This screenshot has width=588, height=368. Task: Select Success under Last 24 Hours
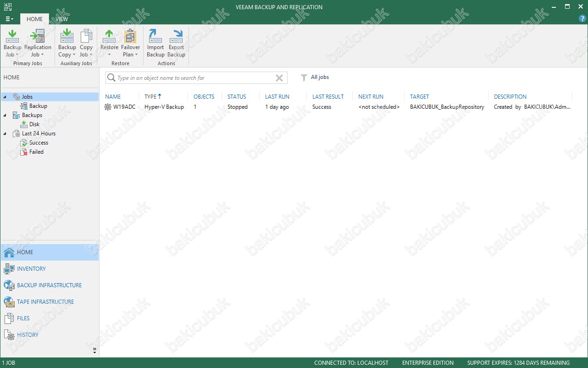click(x=39, y=143)
